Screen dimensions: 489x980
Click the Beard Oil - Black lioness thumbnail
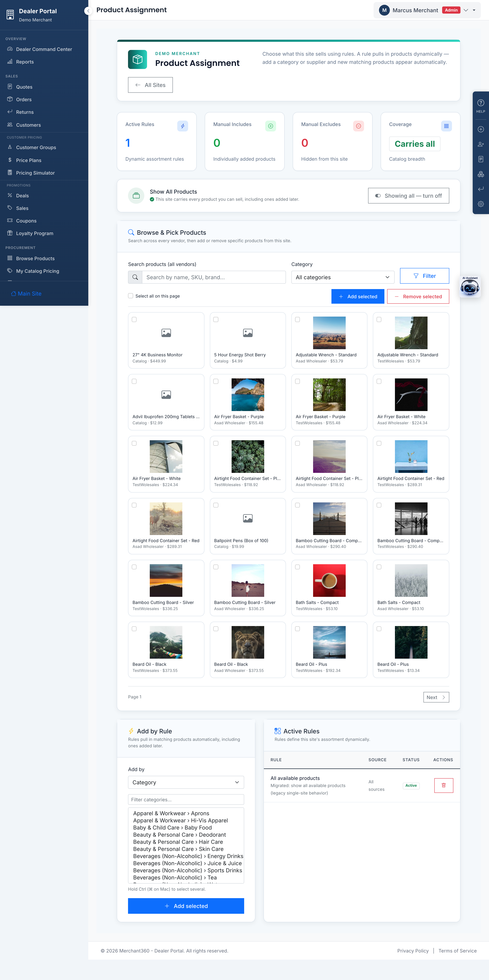point(248,642)
